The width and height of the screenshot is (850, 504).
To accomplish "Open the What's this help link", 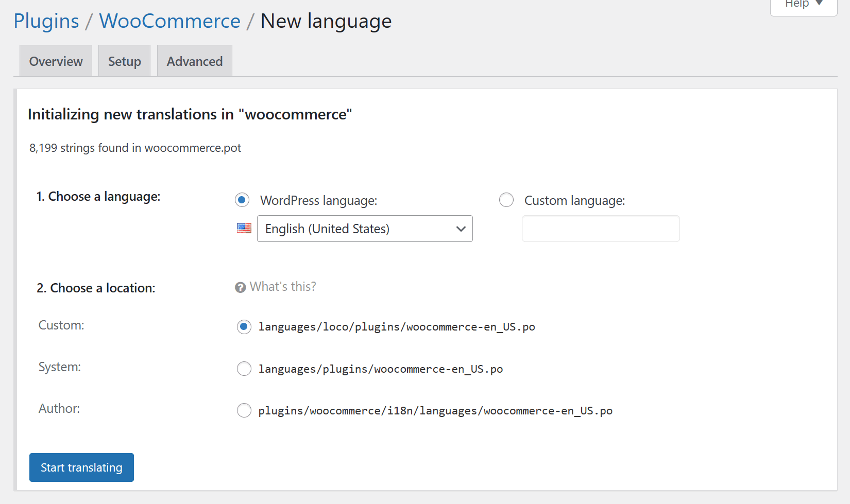I will click(282, 286).
